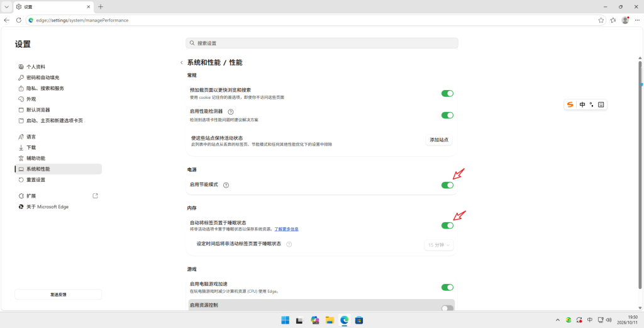Select the 设置 browser tab
Image resolution: width=644 pixels, height=328 pixels.
coord(54,6)
